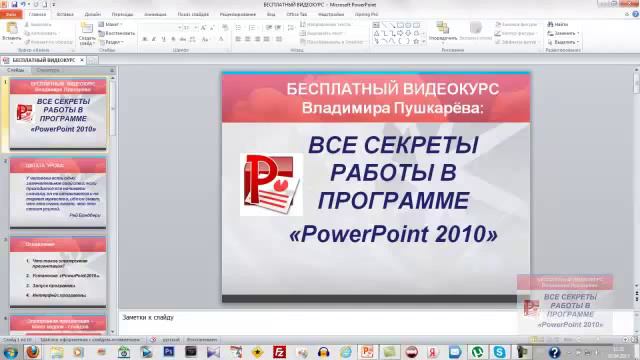
Task: Toggle strikethrough text formatting
Action: (x=183, y=39)
